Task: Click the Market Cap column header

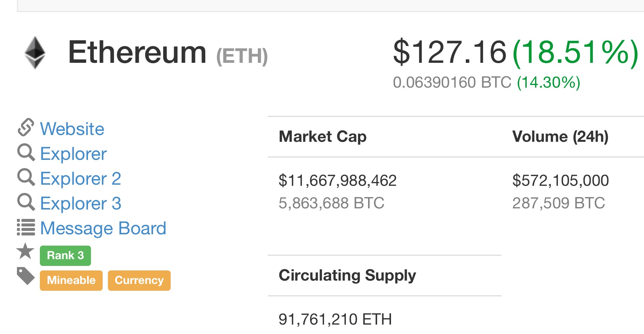Action: click(323, 137)
